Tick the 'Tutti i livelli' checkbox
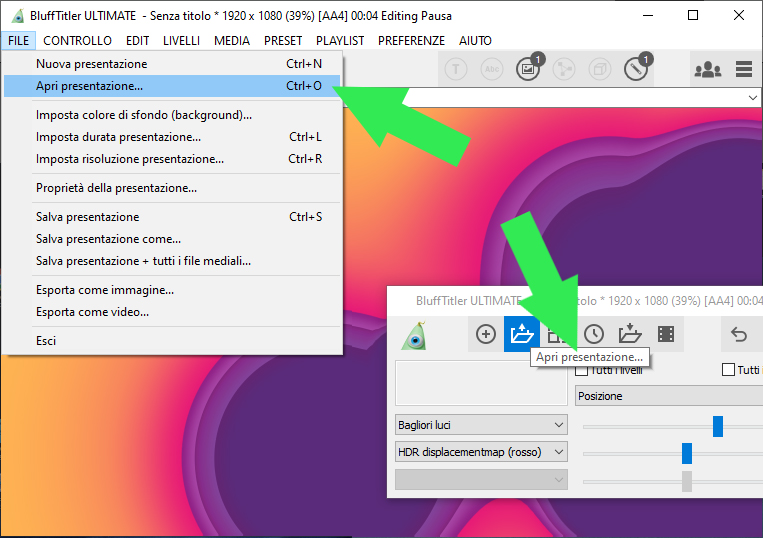Viewport: 763px width, 538px height. click(581, 371)
